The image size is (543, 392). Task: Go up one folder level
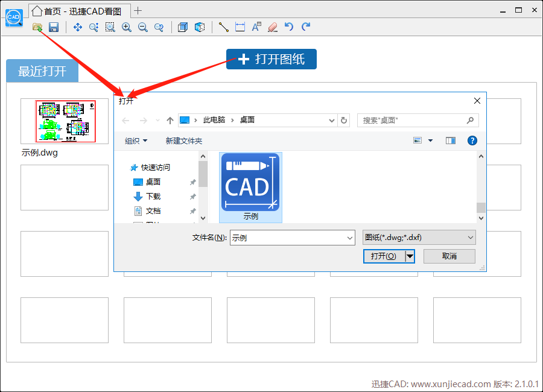point(170,120)
